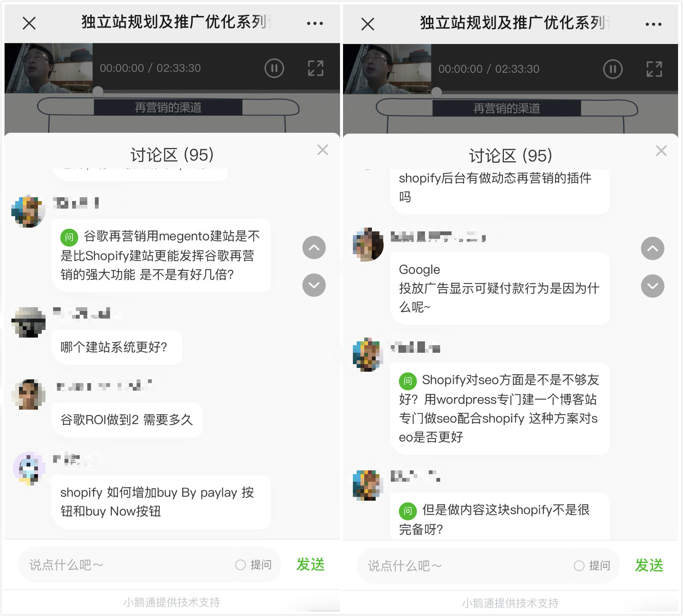
Task: Enter fullscreen in the left video player
Action: click(315, 69)
